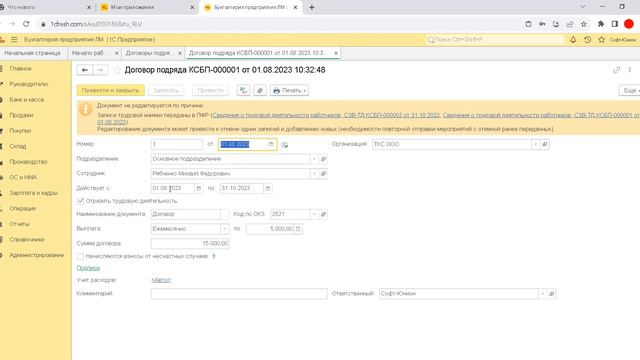
Task: Switch to Начальная страница tab
Action: (32, 53)
